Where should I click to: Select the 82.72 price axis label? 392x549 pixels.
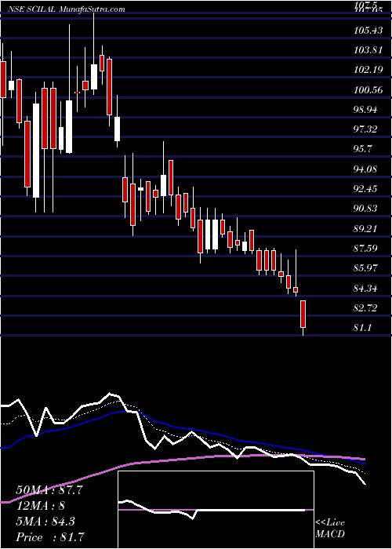pos(366,307)
